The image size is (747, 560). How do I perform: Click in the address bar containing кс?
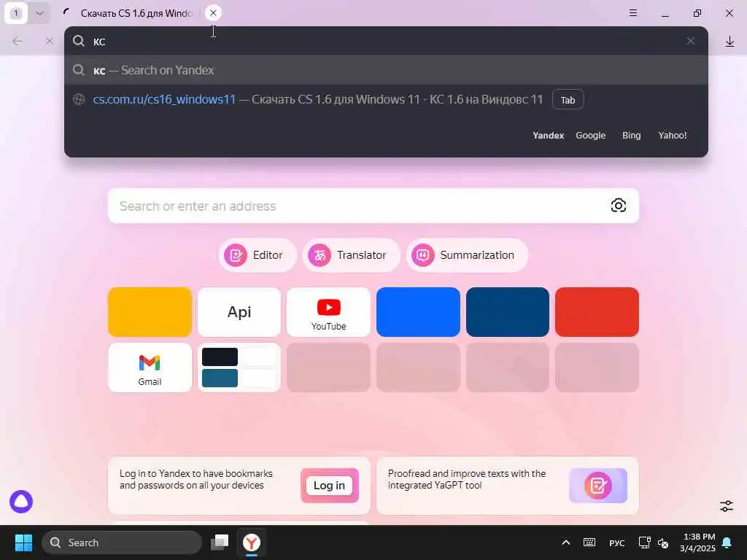pyautogui.click(x=386, y=42)
